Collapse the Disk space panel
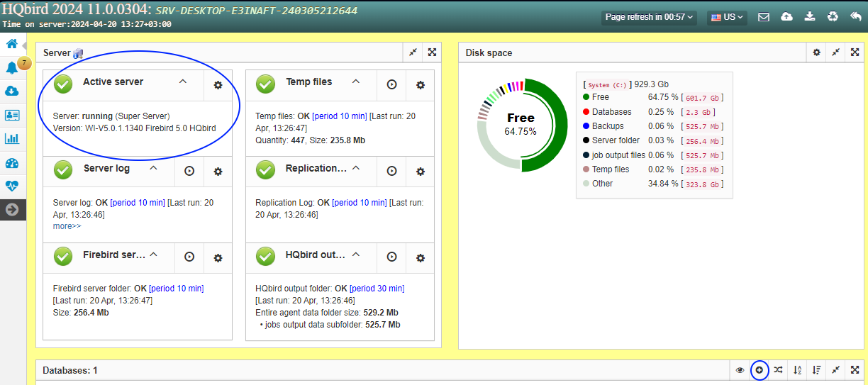Image resolution: width=868 pixels, height=385 pixels. point(836,52)
